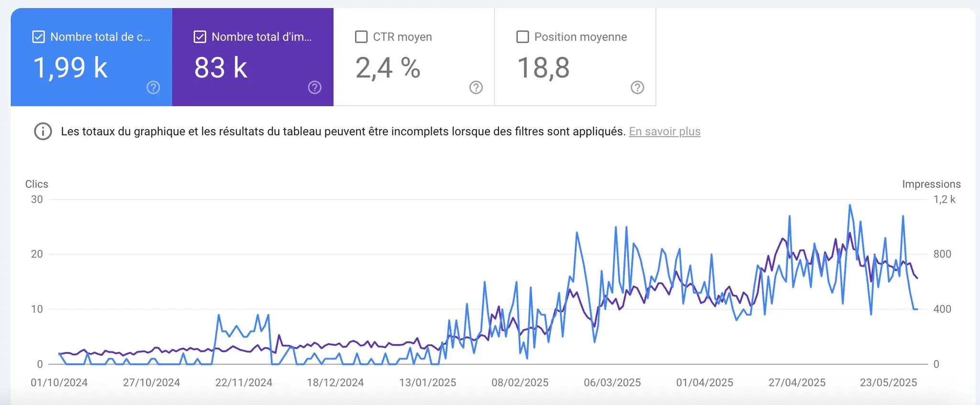Click the info icon beside the filter notice
980x405 pixels.
42,131
